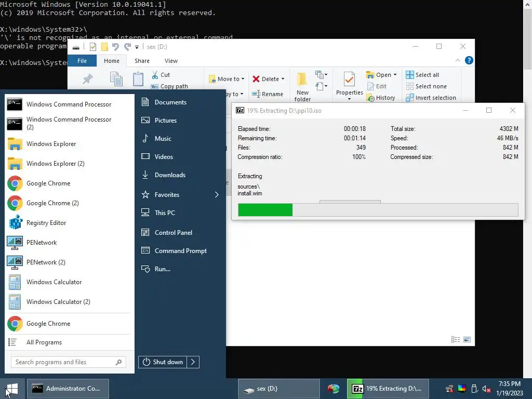
Task: Click the search magnifier icon
Action: tap(119, 362)
